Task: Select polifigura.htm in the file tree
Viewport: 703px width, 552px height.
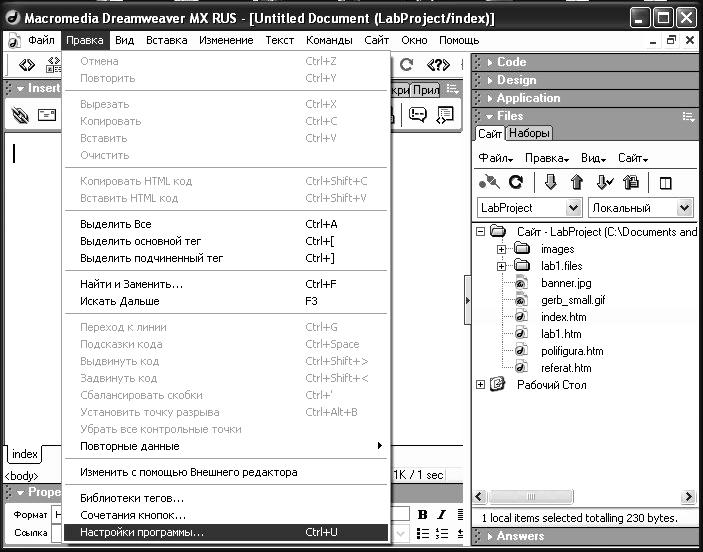Action: pos(572,351)
